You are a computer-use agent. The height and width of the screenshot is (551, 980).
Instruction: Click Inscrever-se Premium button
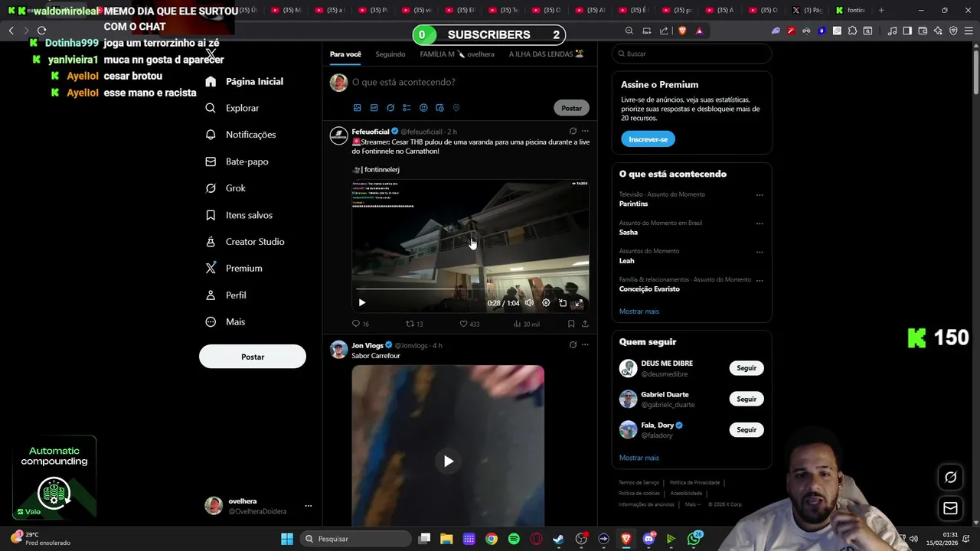click(x=648, y=139)
